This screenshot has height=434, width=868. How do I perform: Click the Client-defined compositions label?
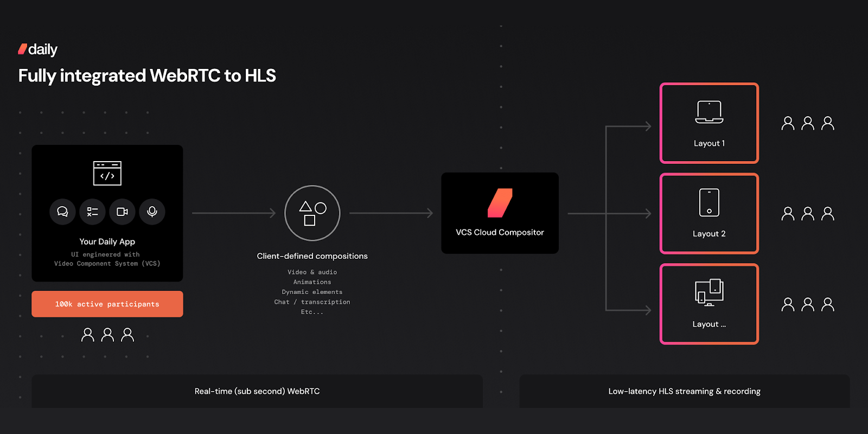(x=312, y=256)
